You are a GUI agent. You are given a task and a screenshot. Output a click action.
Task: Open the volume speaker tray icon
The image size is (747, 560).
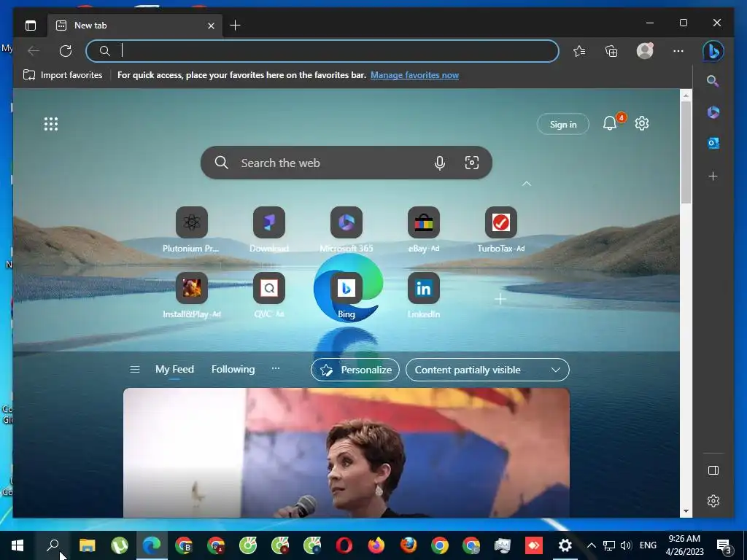(626, 545)
